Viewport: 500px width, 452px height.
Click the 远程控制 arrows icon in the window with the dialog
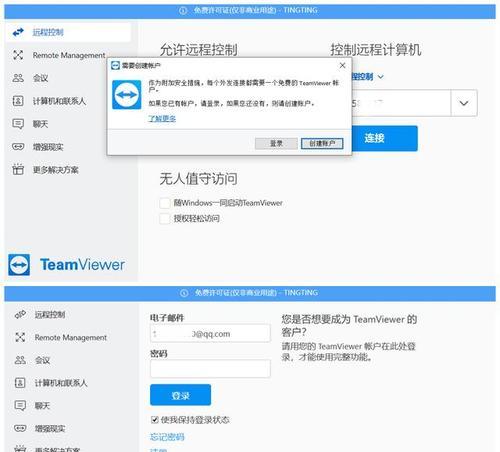18,32
